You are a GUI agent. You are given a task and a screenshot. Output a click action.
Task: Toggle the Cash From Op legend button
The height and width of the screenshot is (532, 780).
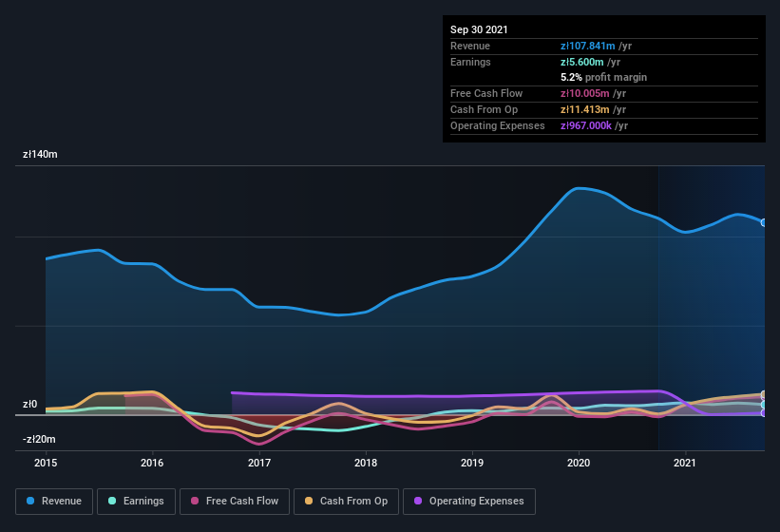tap(346, 502)
